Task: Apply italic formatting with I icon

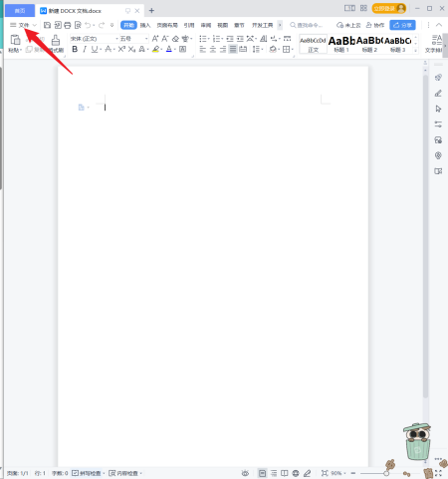Action: coord(85,49)
